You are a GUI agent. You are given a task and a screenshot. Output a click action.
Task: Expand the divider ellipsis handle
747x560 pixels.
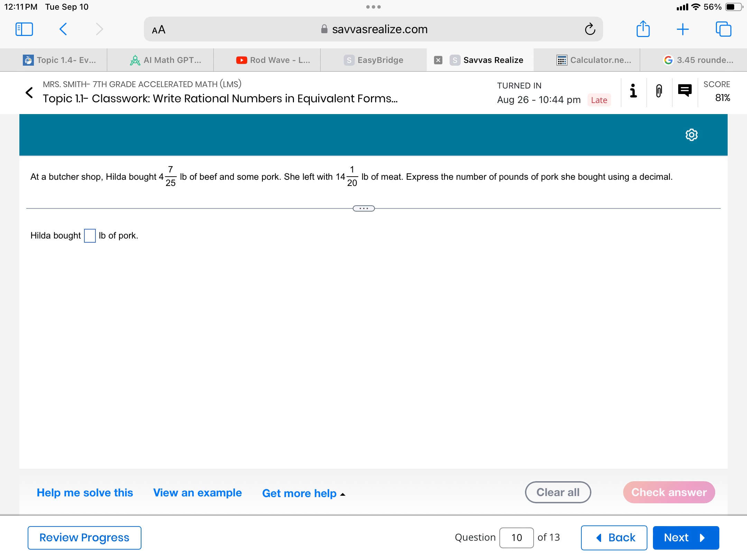coord(363,208)
